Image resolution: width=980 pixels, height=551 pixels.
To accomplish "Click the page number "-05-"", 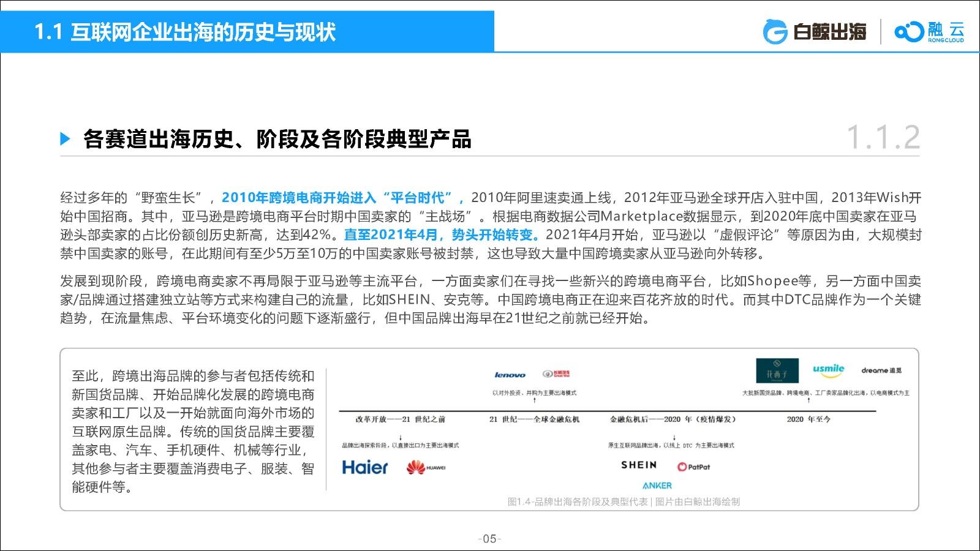I will pos(489,539).
